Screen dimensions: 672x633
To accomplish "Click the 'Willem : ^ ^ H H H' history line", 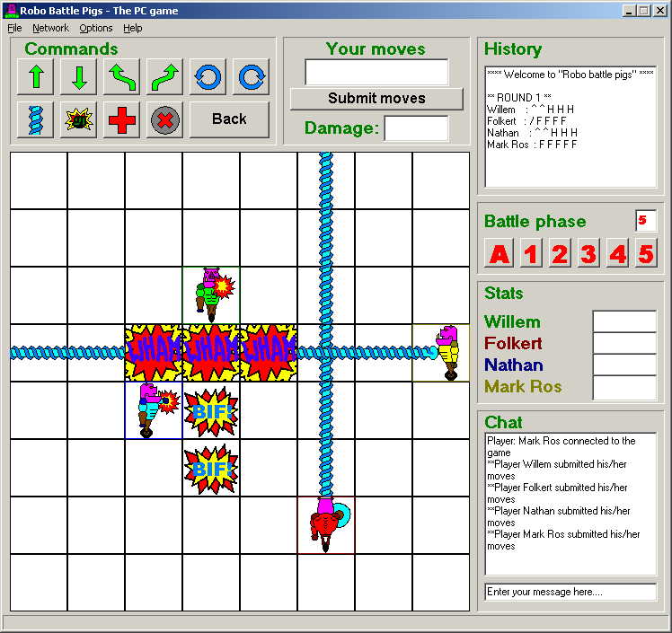I will click(x=530, y=110).
